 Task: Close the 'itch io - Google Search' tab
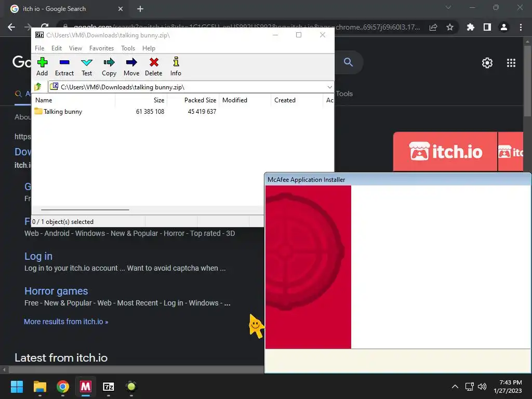(121, 9)
